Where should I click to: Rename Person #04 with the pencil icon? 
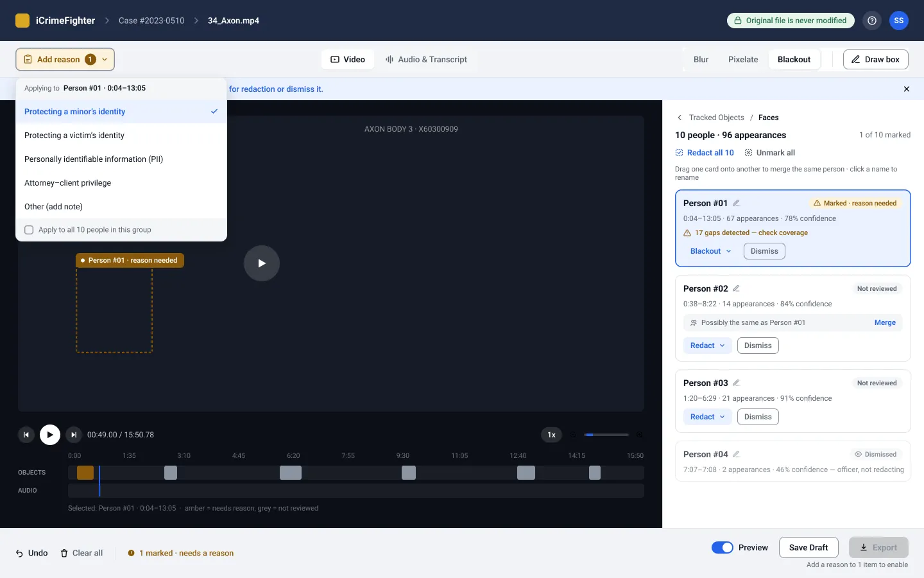736,454
